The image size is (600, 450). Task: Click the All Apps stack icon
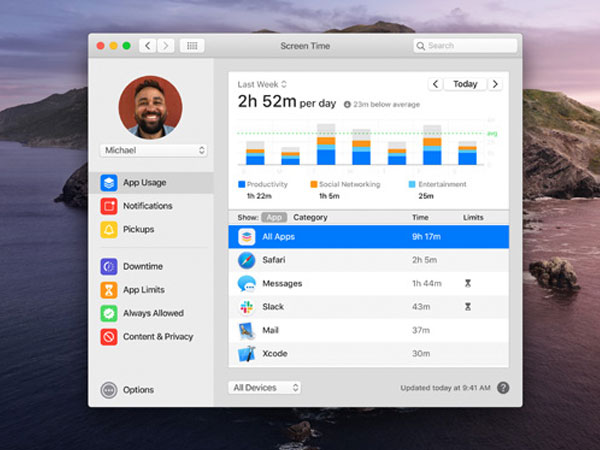click(x=246, y=237)
